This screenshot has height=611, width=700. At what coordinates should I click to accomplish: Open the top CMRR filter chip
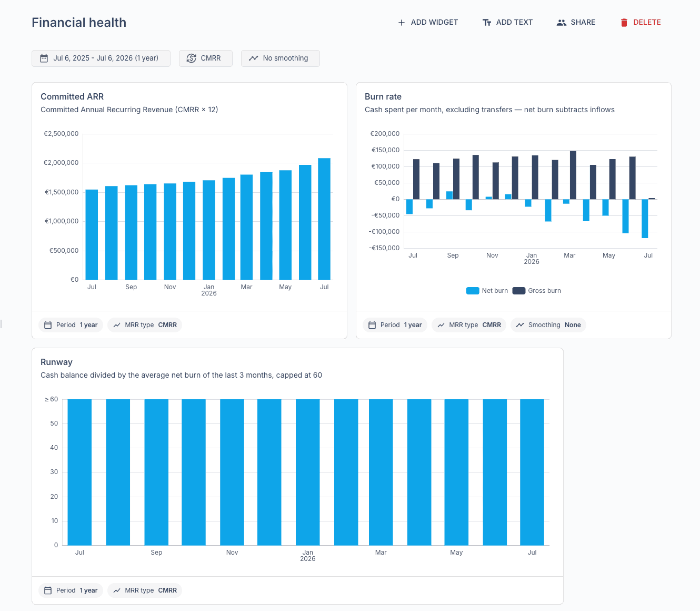point(206,58)
